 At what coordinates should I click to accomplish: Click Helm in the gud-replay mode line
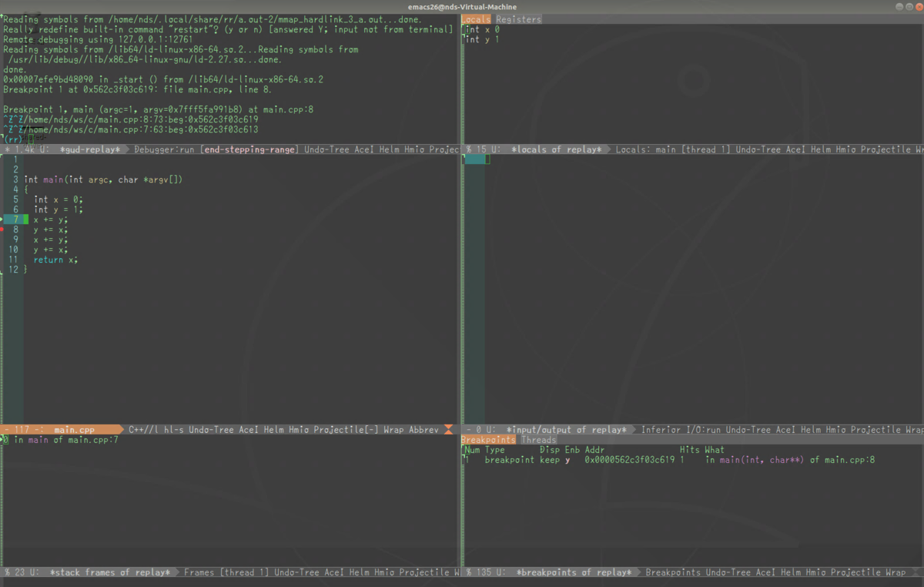[389, 149]
